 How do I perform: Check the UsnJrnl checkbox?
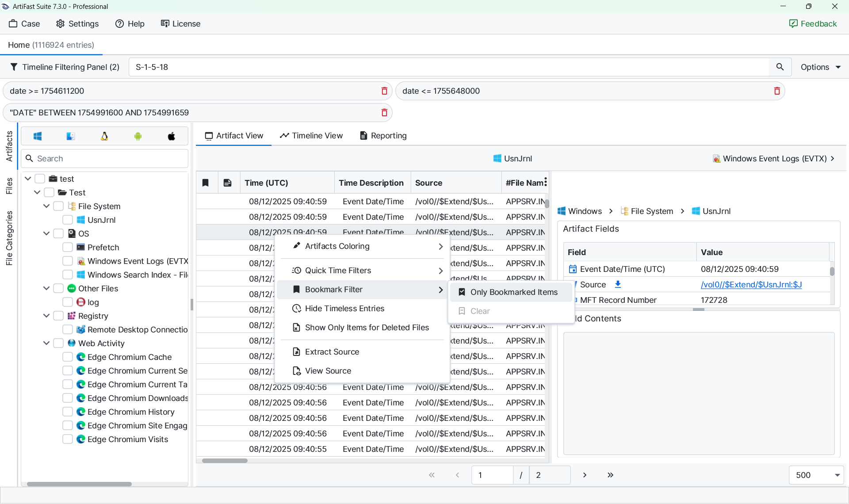pyautogui.click(x=68, y=220)
